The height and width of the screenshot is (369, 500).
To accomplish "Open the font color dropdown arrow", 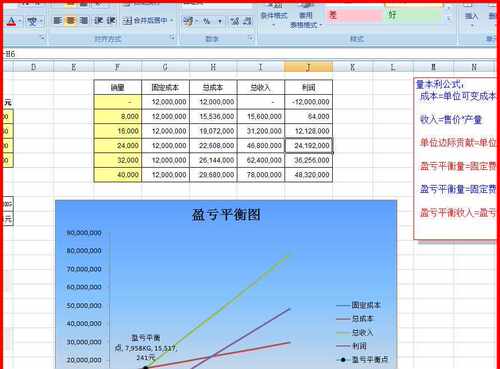I will pyautogui.click(x=20, y=21).
